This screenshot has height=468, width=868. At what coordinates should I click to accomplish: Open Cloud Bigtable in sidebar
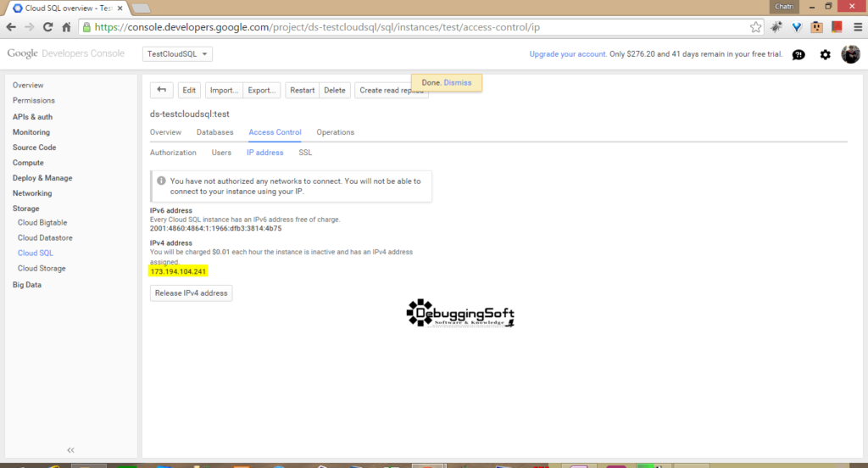point(42,223)
